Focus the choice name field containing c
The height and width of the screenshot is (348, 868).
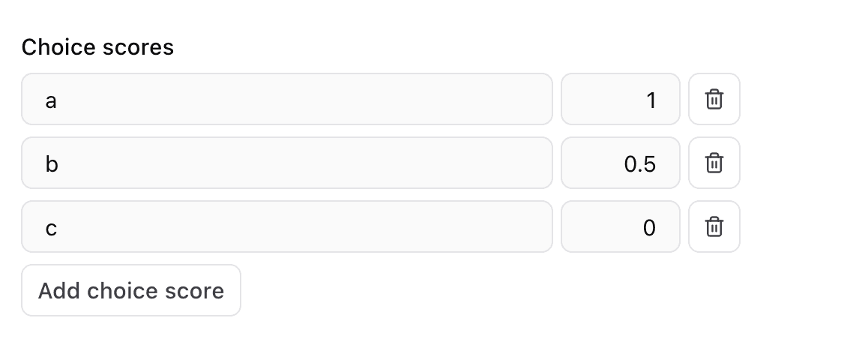tap(286, 226)
